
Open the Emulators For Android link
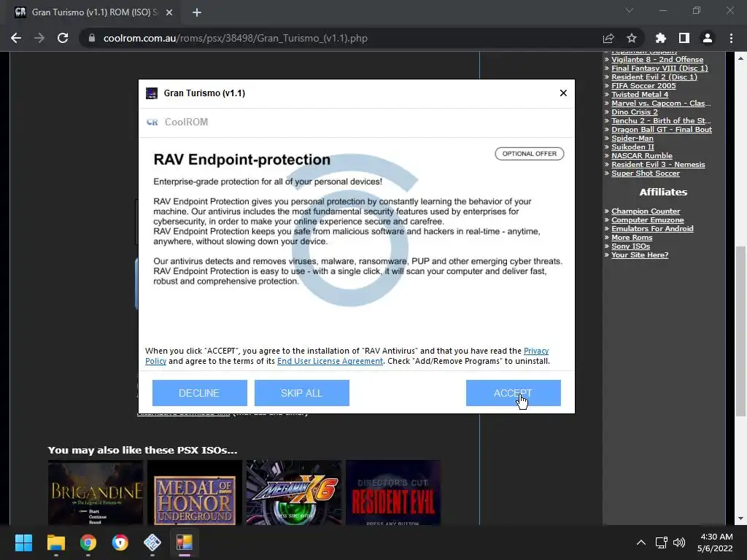click(x=652, y=228)
